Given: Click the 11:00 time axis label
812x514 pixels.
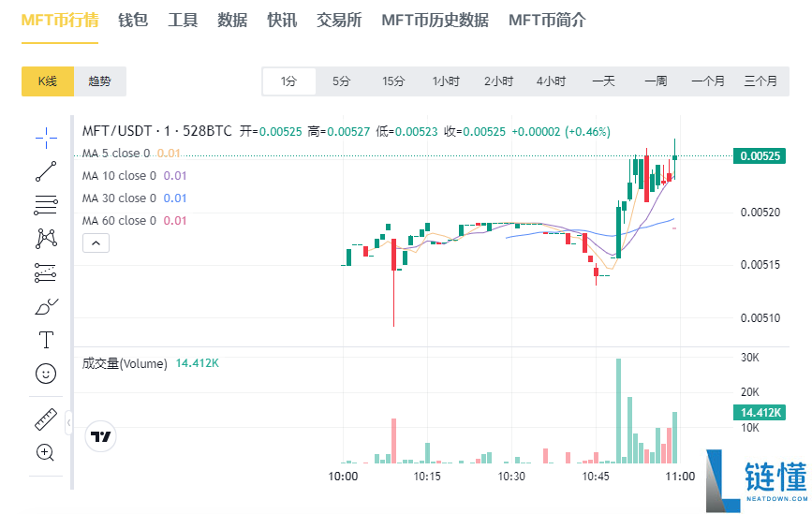Looking at the screenshot, I should 680,477.
